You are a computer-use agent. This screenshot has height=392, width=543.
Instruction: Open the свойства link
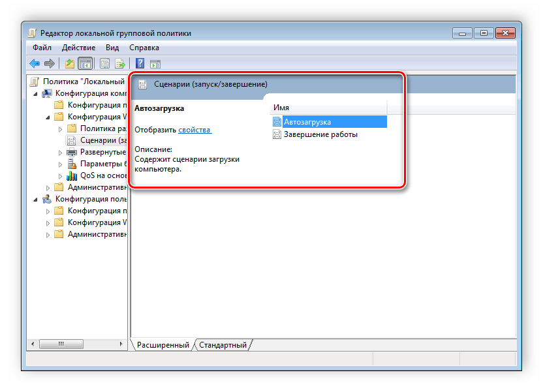coord(194,130)
